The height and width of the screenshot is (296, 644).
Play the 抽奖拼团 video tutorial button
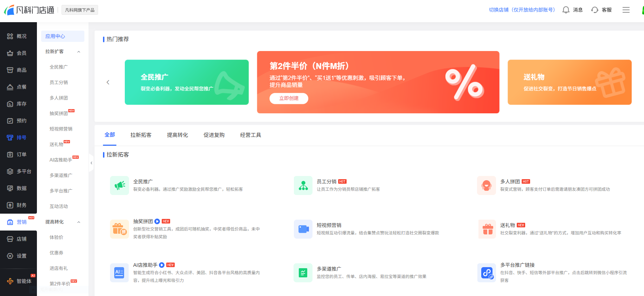[157, 221]
